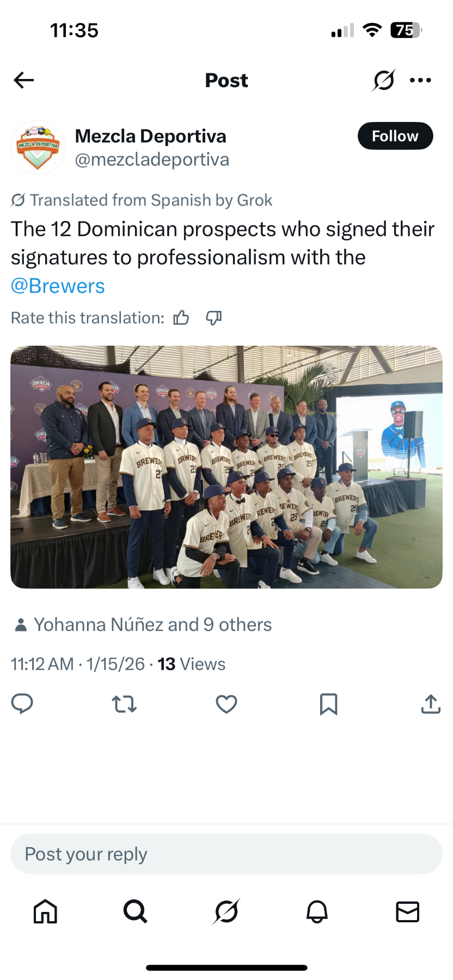This screenshot has height=980, width=453.
Task: Like the post with heart icon
Action: [226, 704]
